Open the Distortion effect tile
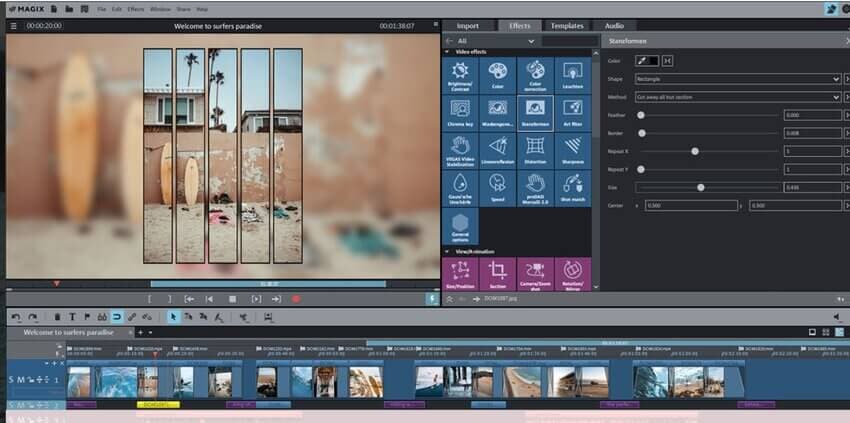Image resolution: width=850 pixels, height=423 pixels. pyautogui.click(x=536, y=151)
